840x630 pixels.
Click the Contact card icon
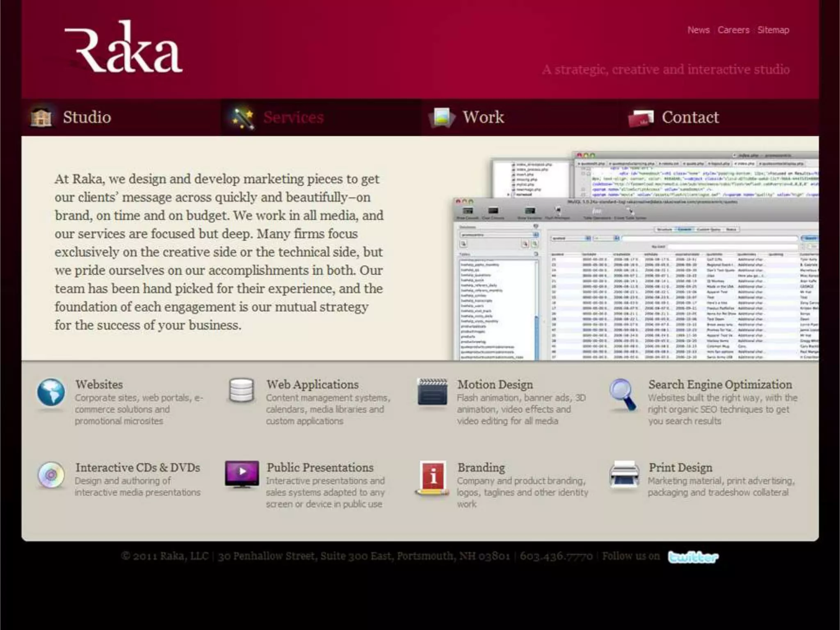click(x=641, y=119)
